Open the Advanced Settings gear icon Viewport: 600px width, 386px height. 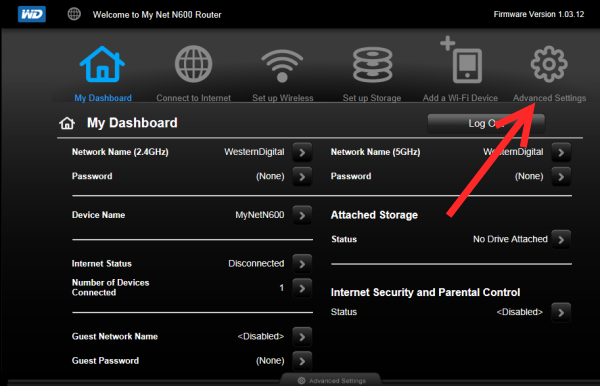(549, 64)
